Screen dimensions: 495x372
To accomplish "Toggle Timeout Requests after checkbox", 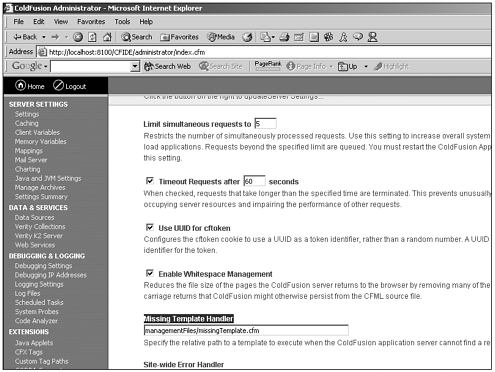I will point(150,181).
